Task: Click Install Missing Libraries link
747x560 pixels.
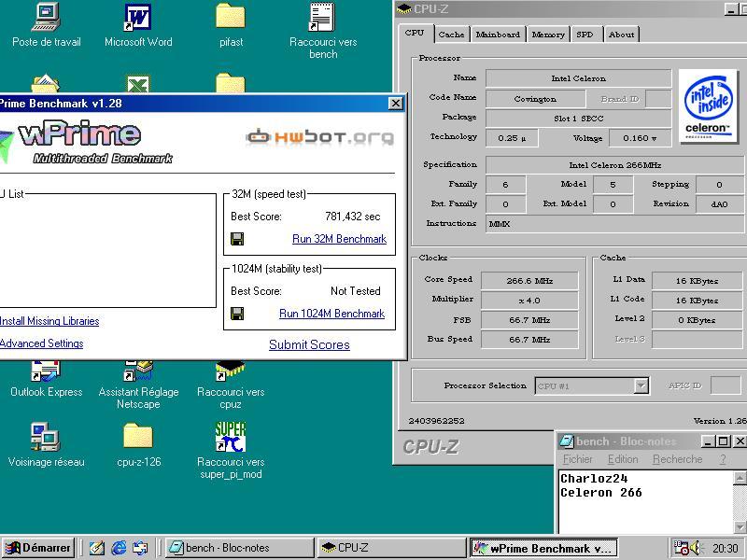Action: point(49,321)
